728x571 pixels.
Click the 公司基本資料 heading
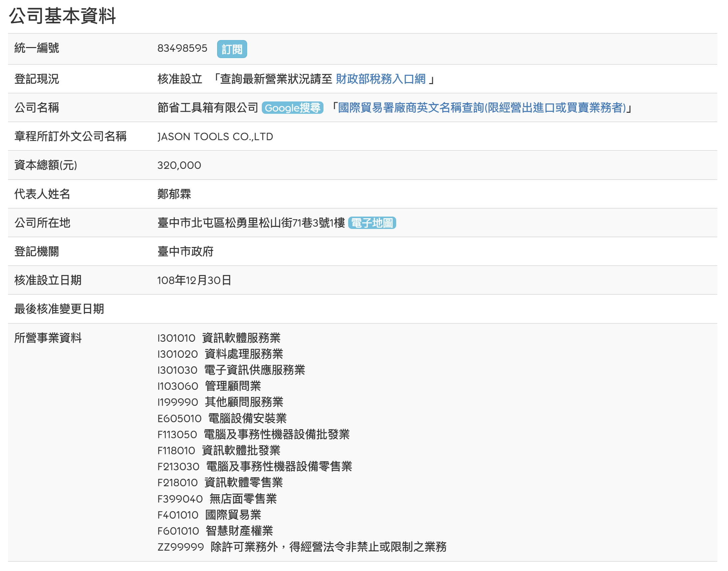pyautogui.click(x=62, y=16)
